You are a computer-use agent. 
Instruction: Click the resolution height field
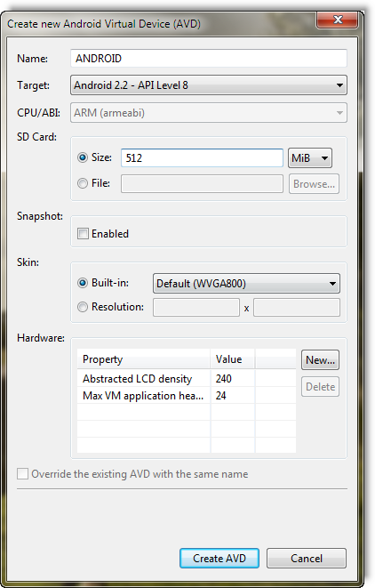pos(297,308)
